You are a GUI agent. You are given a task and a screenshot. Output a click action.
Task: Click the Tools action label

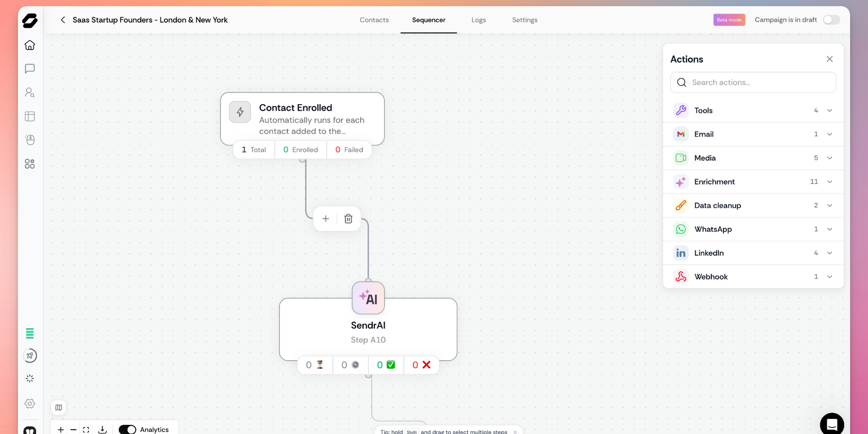point(704,111)
